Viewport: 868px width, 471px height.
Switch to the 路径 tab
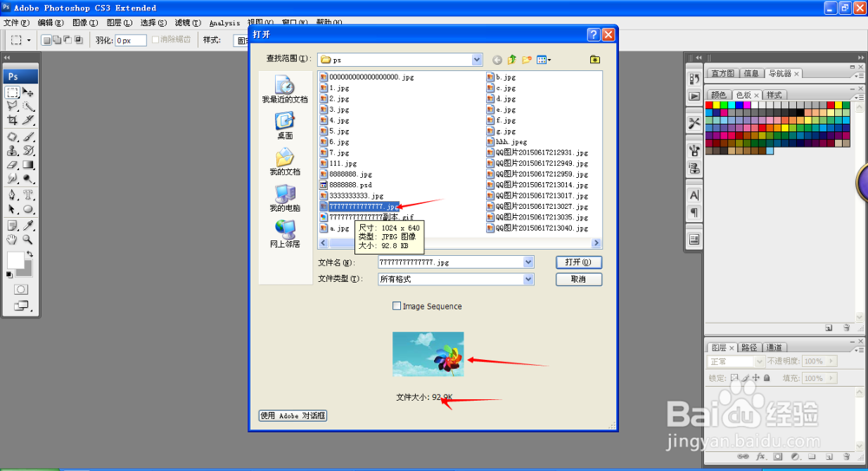pyautogui.click(x=749, y=348)
